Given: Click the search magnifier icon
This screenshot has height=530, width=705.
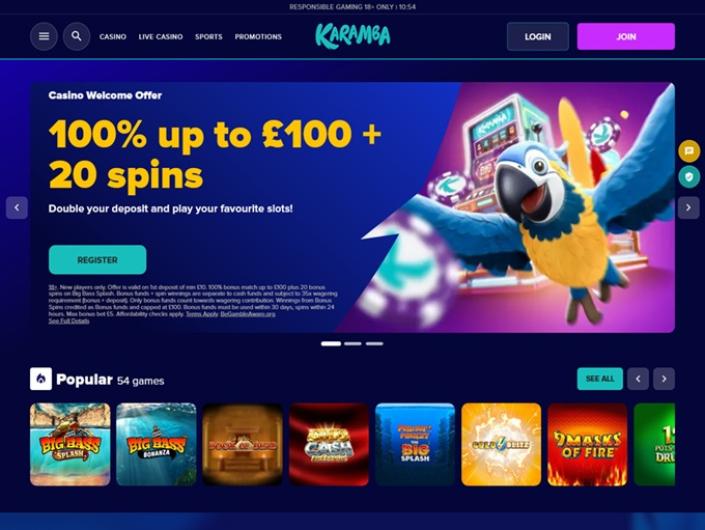Looking at the screenshot, I should (76, 36).
